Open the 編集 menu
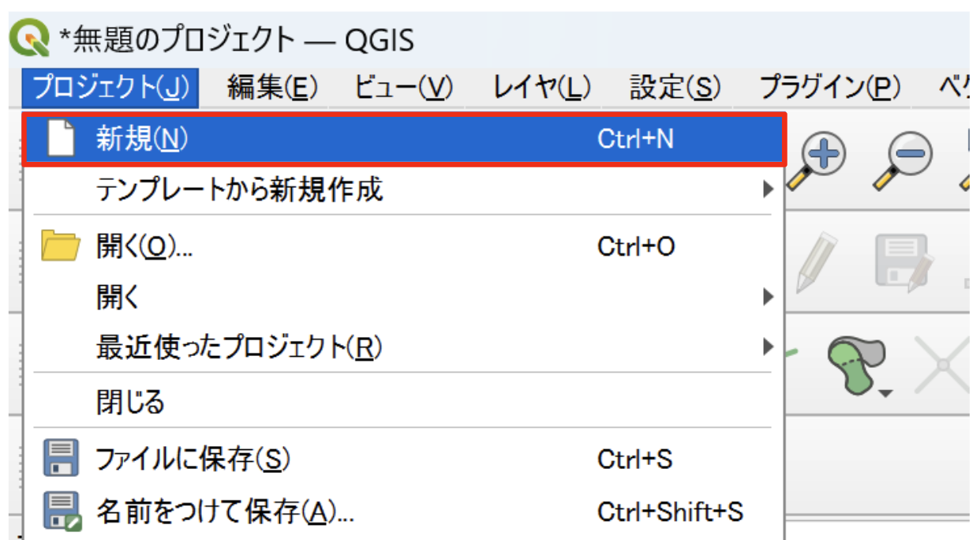 272,88
